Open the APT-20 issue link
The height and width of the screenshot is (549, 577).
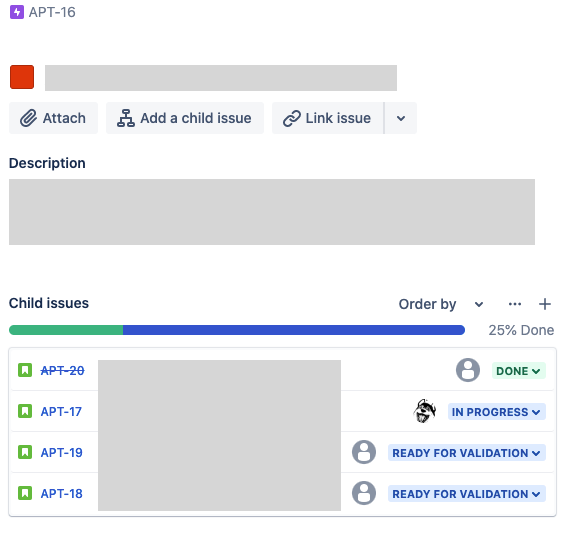pos(63,371)
